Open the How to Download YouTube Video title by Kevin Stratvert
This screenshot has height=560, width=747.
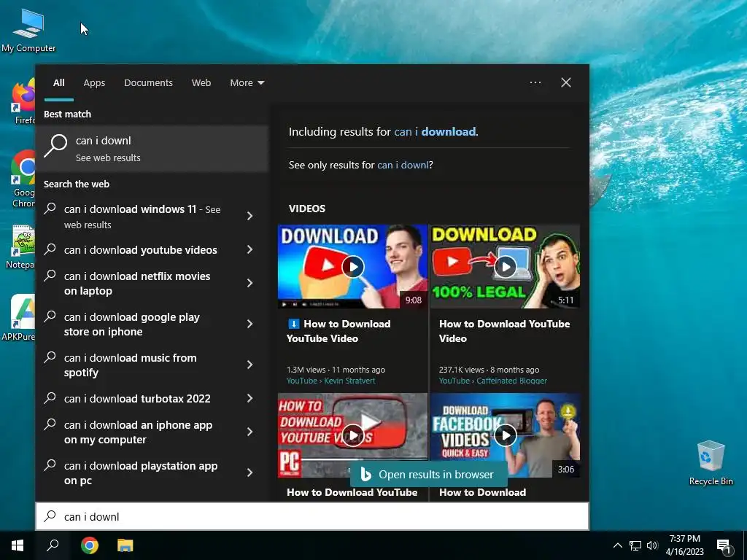[x=338, y=331]
